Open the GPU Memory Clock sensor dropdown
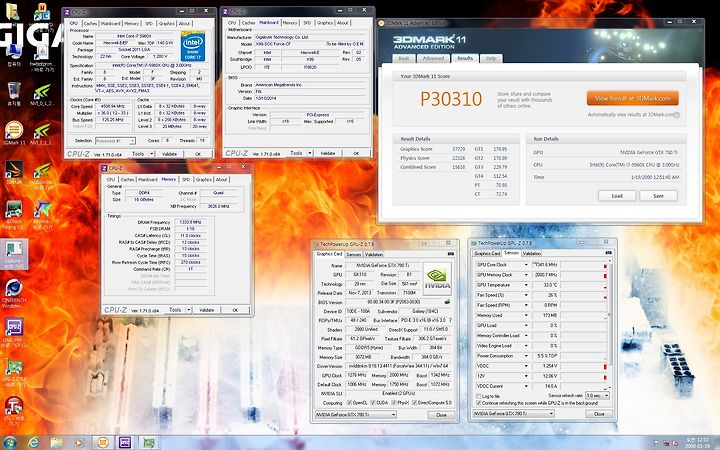Image resolution: width=720 pixels, height=450 pixels. click(x=526, y=275)
